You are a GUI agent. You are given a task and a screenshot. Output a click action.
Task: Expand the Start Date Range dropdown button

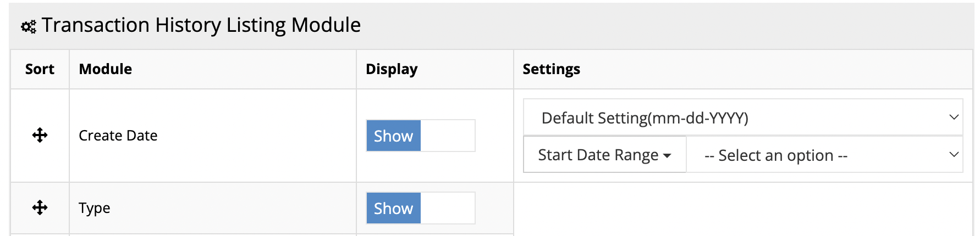pyautogui.click(x=604, y=155)
